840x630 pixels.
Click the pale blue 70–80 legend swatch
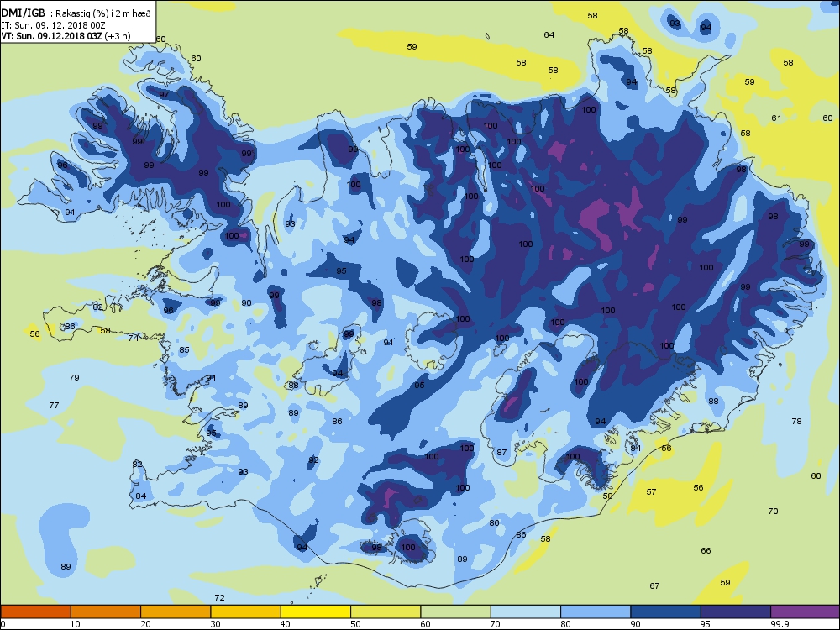pos(526,612)
